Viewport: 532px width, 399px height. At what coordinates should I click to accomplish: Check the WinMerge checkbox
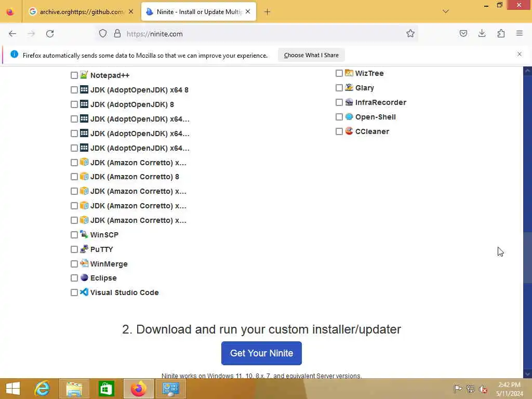pos(74,263)
